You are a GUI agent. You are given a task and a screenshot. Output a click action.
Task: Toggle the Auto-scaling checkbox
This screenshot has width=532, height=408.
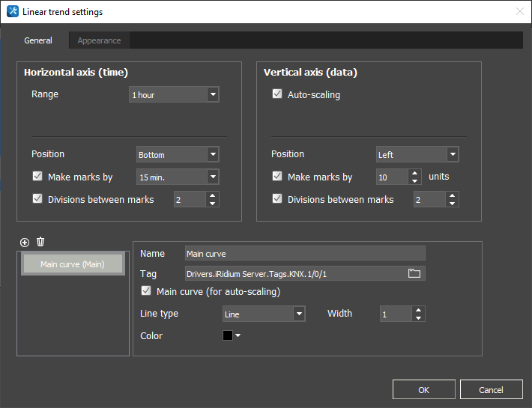277,95
